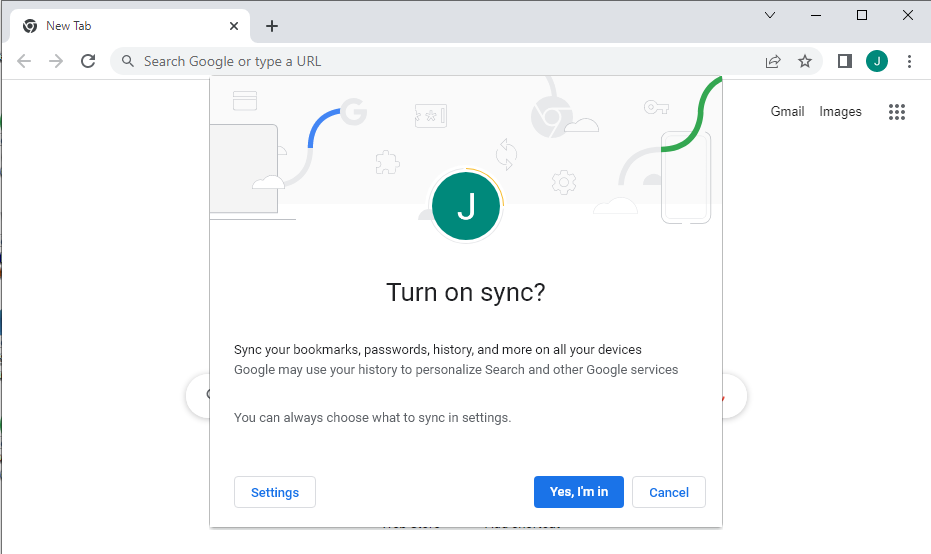Expand the tab search chevron
This screenshot has width=931, height=554.
[x=770, y=15]
